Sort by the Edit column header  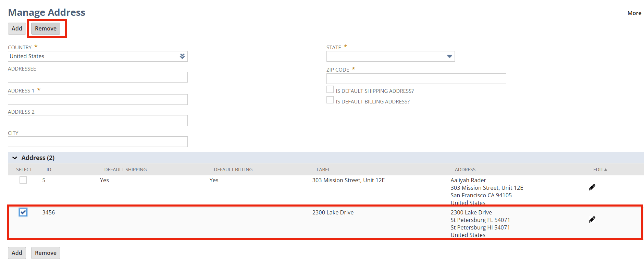(x=600, y=170)
